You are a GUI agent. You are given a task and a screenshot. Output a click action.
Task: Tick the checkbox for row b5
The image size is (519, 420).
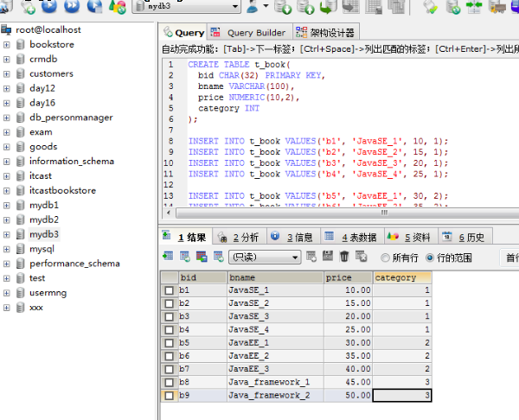click(169, 343)
